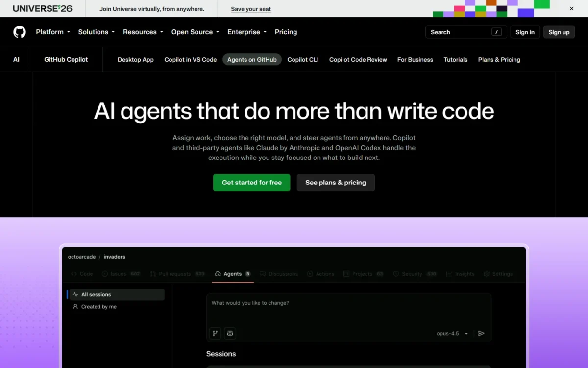The image size is (588, 368).
Task: Click the AI agents headline text
Action: pos(294,111)
